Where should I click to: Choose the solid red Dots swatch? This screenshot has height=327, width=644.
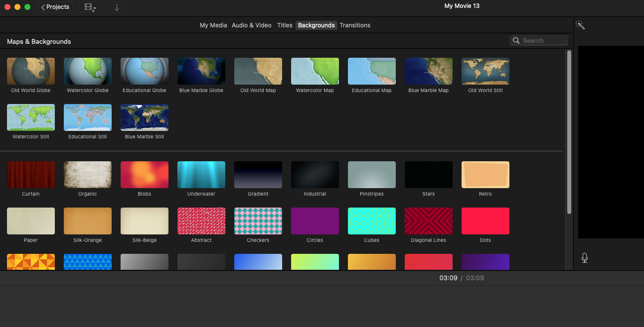point(485,221)
